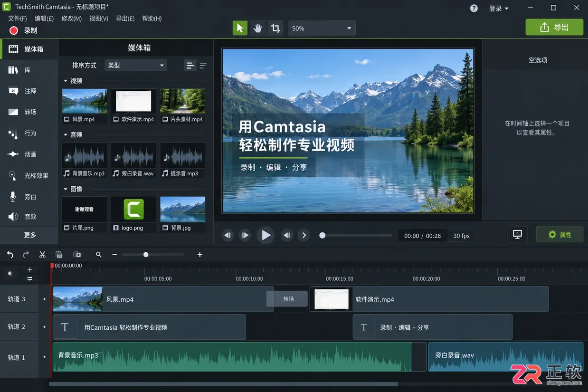Open the 导出(E) menu
588x392 pixels.
[125, 19]
